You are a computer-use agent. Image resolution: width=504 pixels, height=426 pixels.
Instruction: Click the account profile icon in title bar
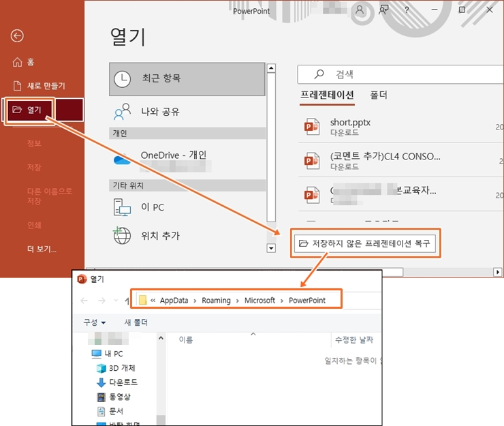[x=360, y=10]
